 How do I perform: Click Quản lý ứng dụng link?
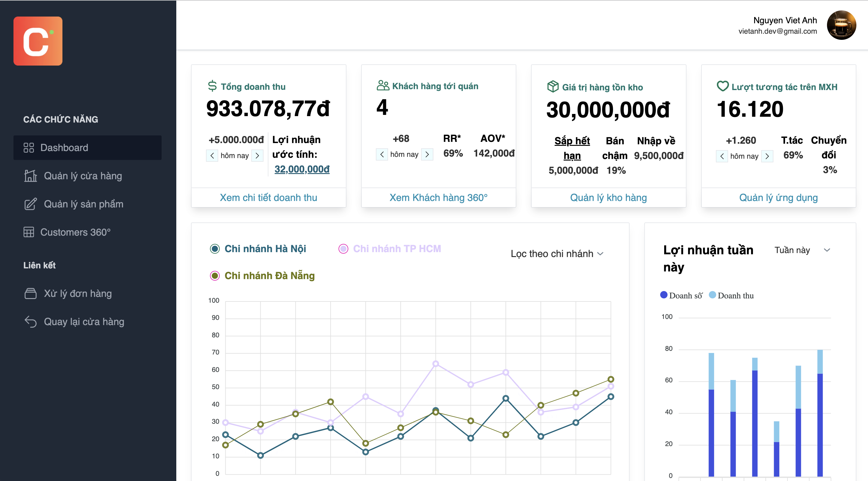click(778, 198)
